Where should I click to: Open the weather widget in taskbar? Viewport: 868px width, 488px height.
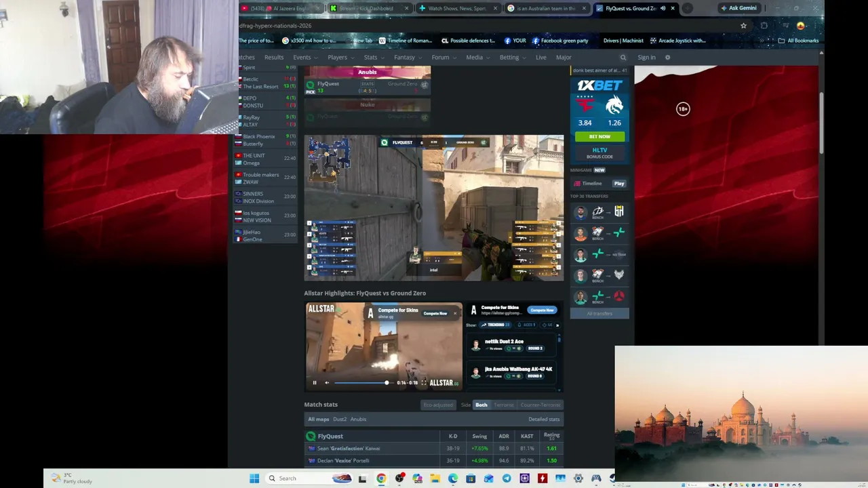click(x=72, y=479)
